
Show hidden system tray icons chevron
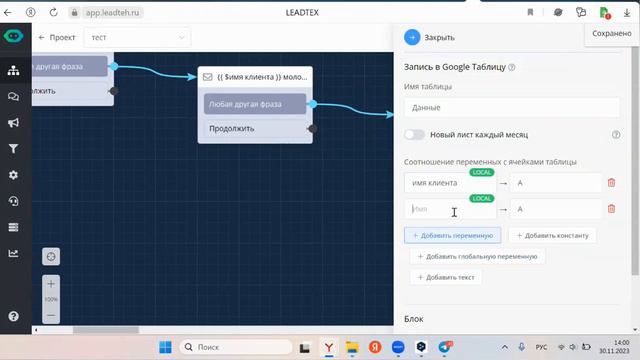tap(505, 347)
